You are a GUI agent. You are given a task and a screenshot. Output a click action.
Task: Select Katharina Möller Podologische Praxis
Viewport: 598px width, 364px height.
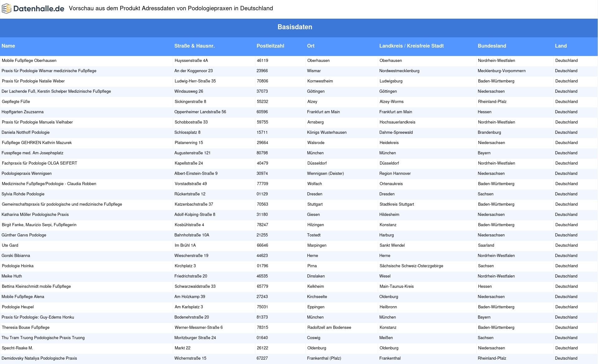point(35,215)
